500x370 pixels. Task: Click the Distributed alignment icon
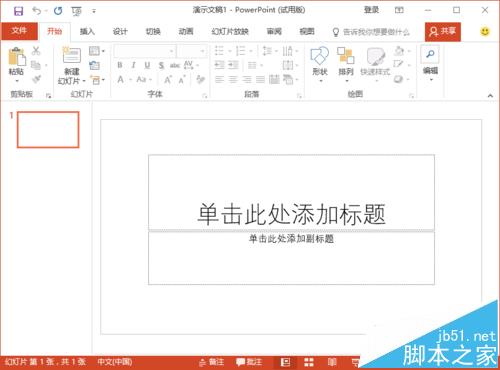[x=274, y=79]
